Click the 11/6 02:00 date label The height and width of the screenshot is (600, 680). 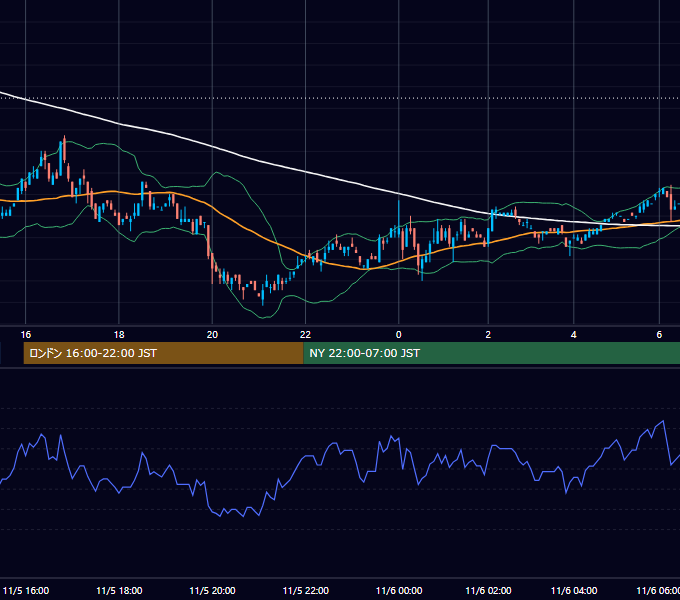point(488,590)
